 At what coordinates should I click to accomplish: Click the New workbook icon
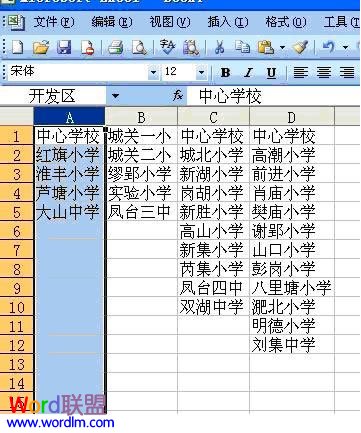click(x=17, y=47)
